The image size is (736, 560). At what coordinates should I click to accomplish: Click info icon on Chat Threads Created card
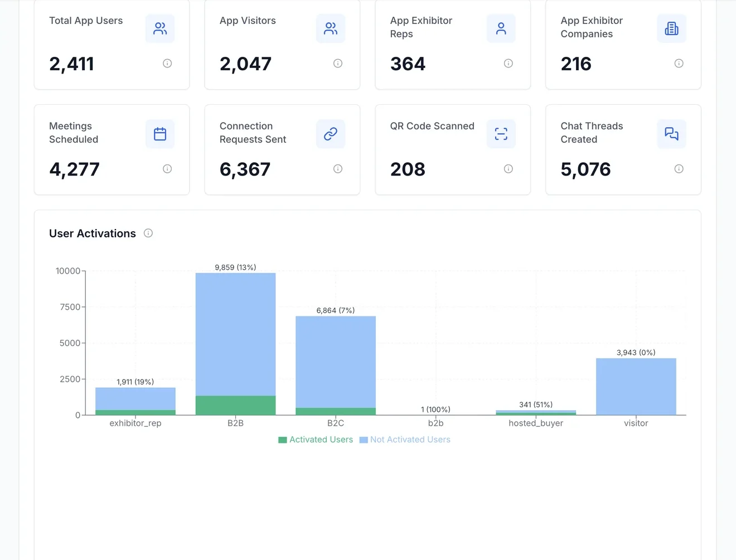[x=679, y=169]
